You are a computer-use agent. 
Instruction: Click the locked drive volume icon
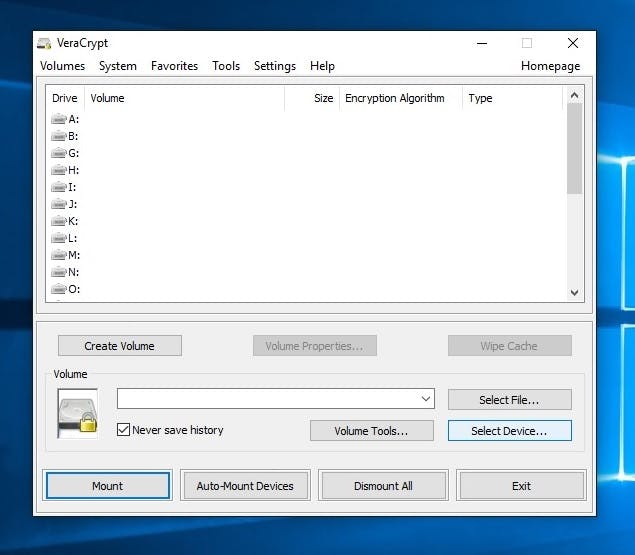pyautogui.click(x=78, y=414)
